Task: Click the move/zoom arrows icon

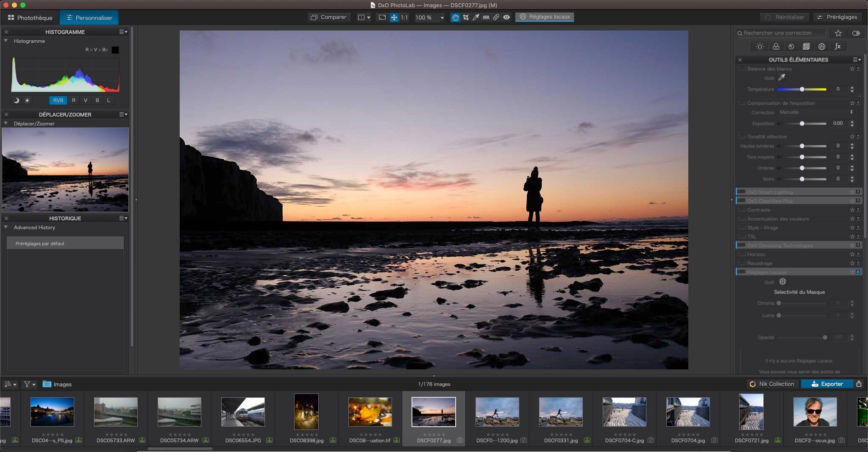Action: (x=394, y=17)
